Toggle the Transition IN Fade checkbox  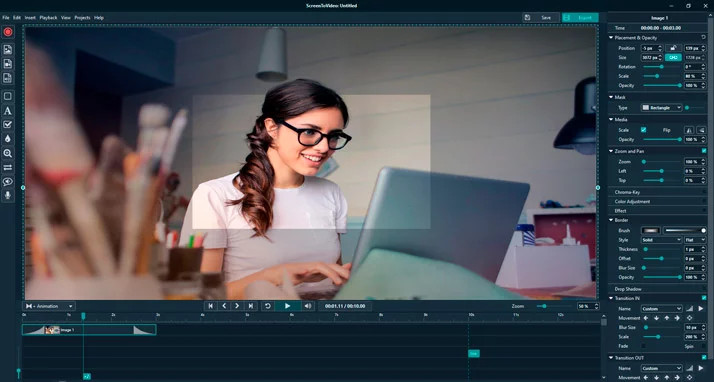tap(643, 346)
